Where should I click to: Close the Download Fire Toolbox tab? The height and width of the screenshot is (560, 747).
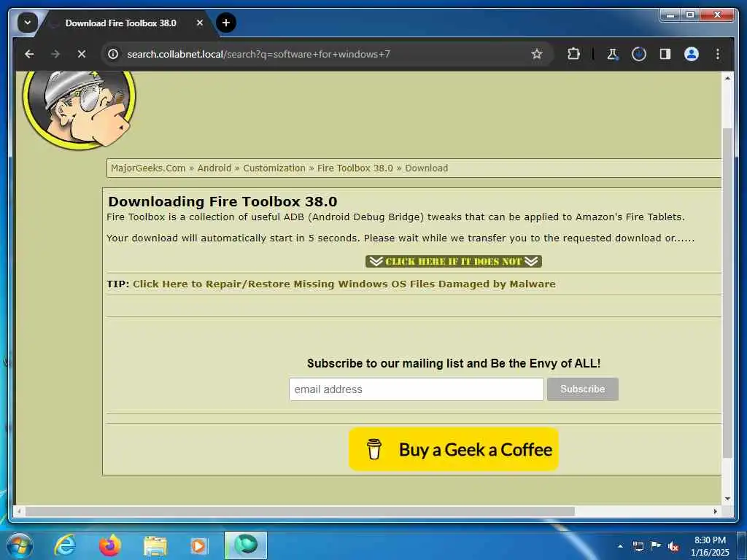[x=200, y=23]
